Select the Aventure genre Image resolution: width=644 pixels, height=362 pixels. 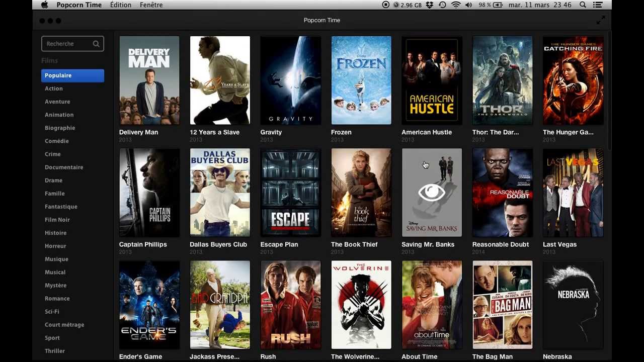(57, 102)
